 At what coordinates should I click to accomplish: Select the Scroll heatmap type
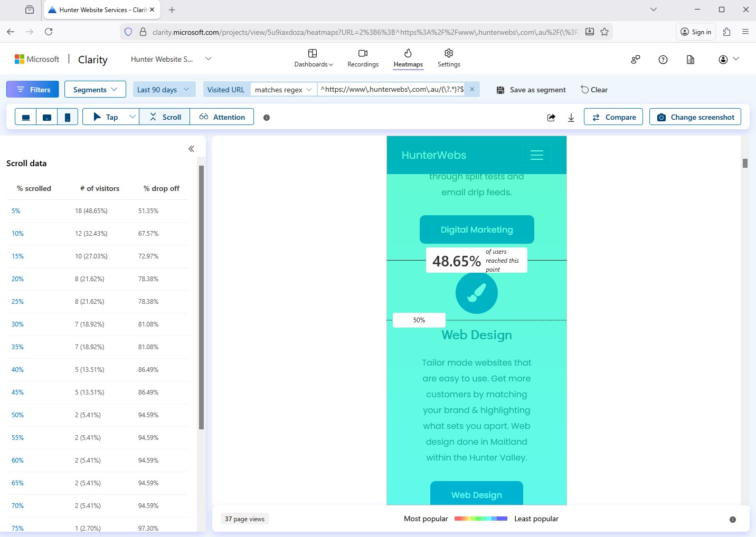coord(165,117)
